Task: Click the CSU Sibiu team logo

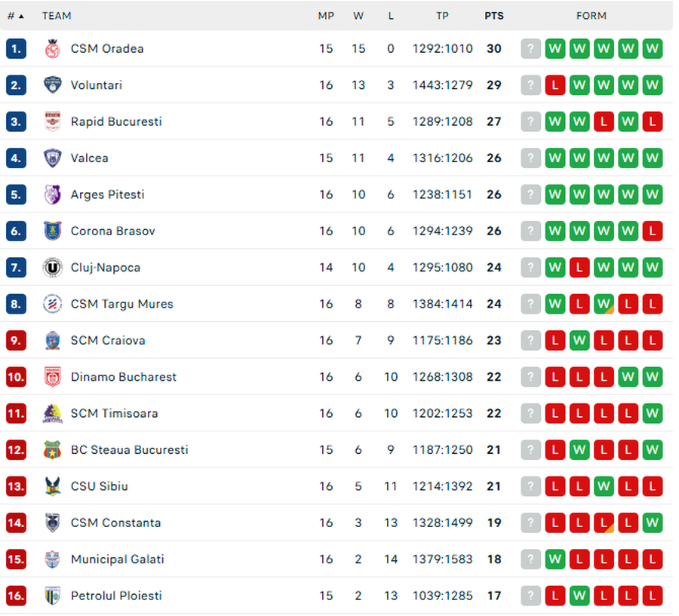Action: 52,486
